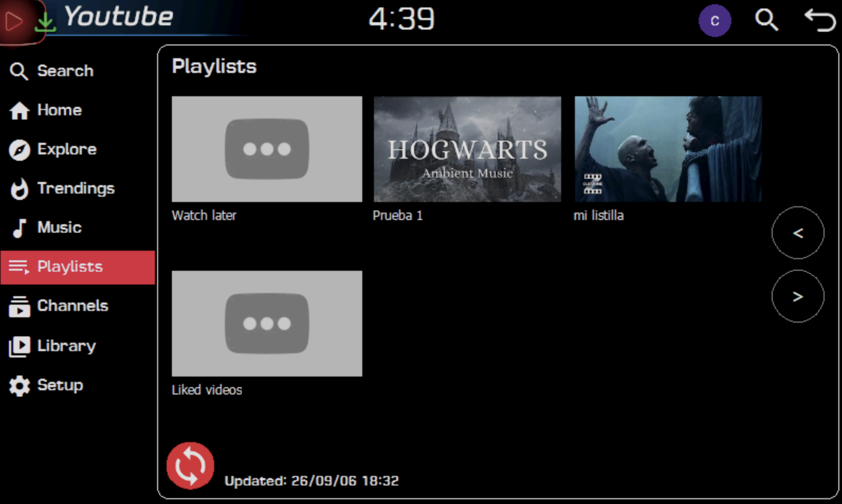Viewport: 842px width, 504px height.
Task: Open the Channels section
Action: pos(72,306)
